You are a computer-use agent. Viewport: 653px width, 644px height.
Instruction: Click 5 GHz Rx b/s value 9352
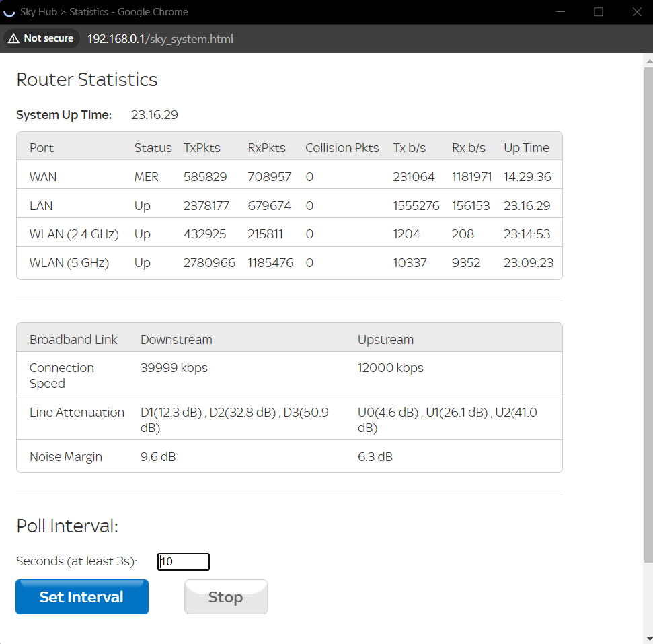466,263
